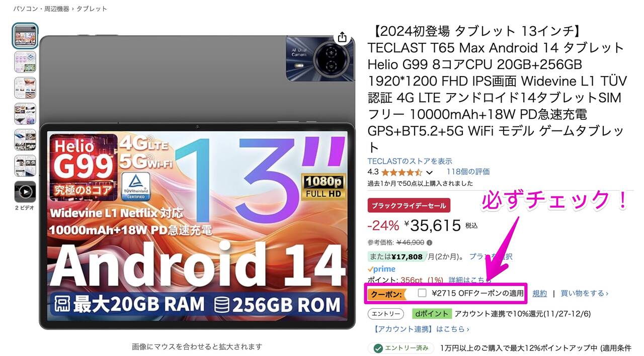The height and width of the screenshot is (356, 644).
Task: Click the green dポイント badge
Action: coord(431,314)
